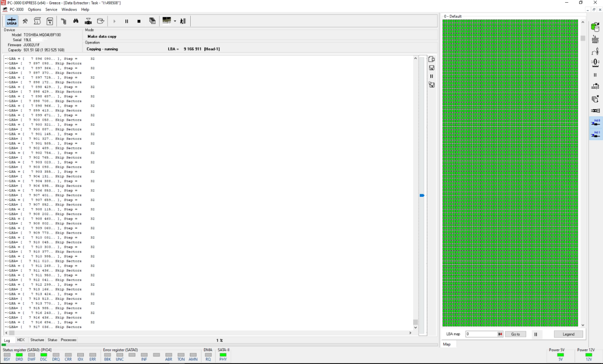This screenshot has height=364, width=603.
Task: Switch to the Log tab
Action: coord(7,340)
